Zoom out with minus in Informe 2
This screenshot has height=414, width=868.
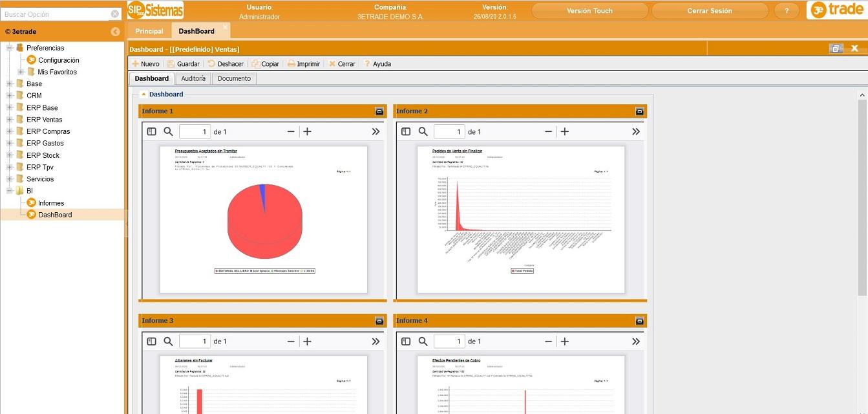(548, 131)
